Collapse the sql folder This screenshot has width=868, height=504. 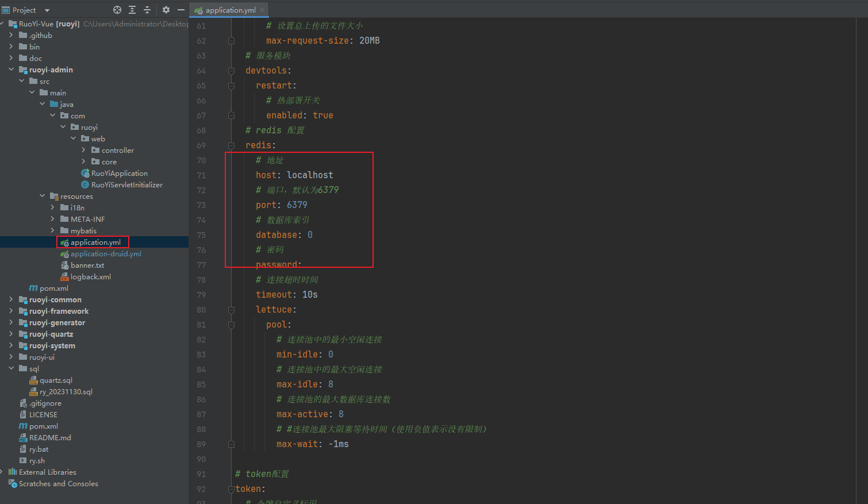click(11, 368)
